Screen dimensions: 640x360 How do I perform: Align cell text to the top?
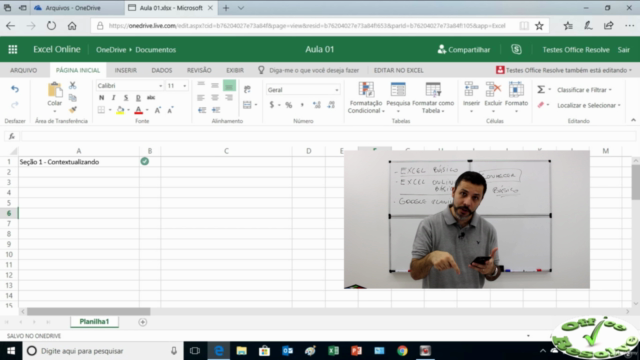point(201,85)
